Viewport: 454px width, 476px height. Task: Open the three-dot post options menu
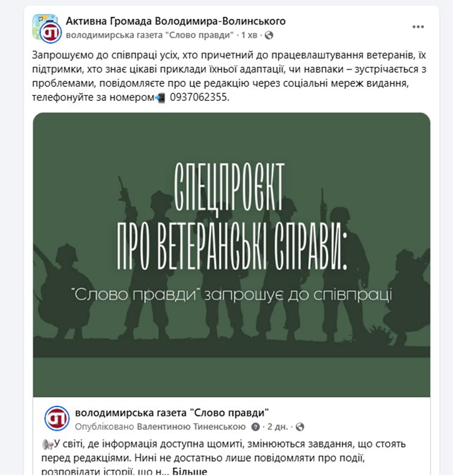click(418, 27)
